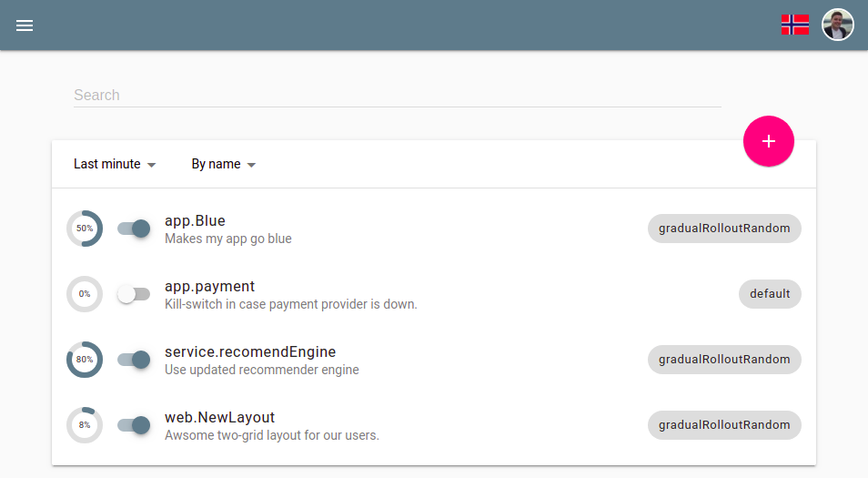Disable the app.Blue toggle switch
868x478 pixels.
pos(134,229)
